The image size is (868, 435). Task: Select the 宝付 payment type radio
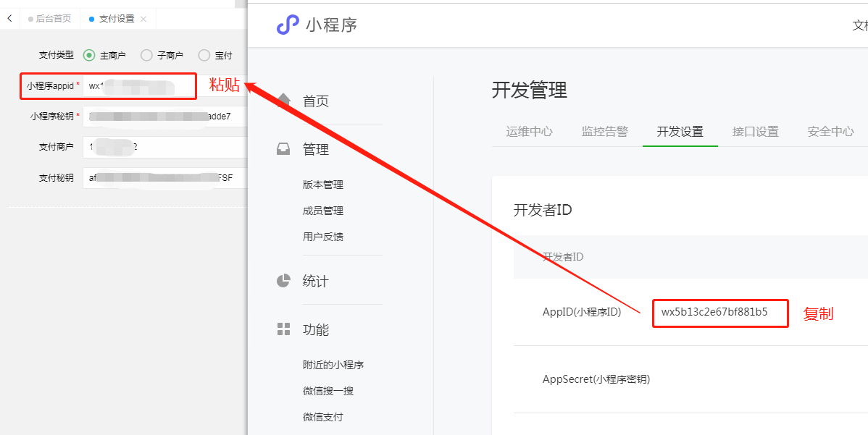[x=204, y=55]
